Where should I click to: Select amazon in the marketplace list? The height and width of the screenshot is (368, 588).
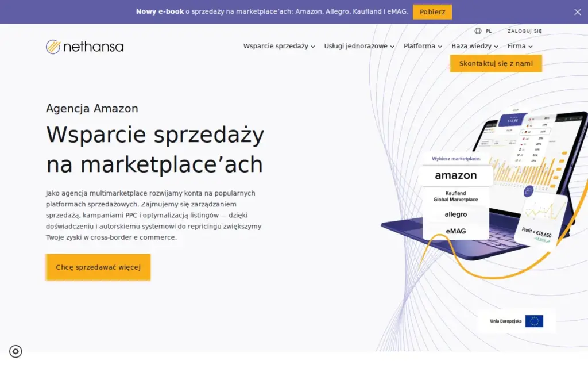[x=455, y=175]
